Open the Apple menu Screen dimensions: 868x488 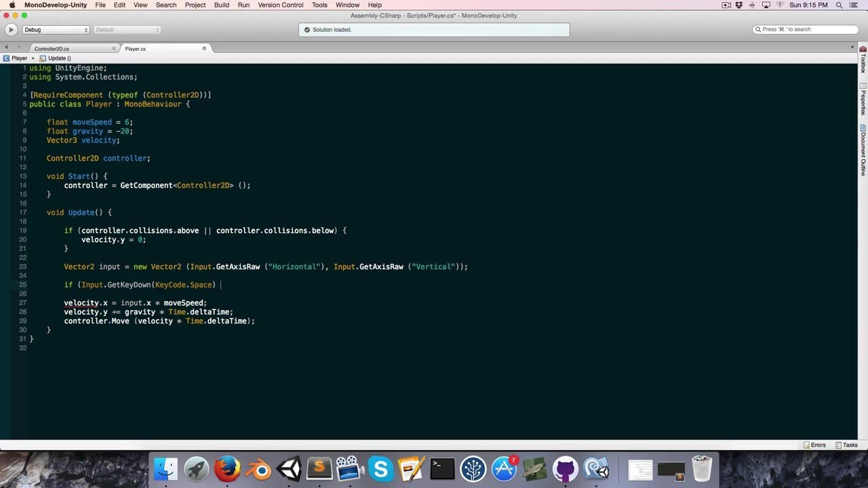pos(12,5)
